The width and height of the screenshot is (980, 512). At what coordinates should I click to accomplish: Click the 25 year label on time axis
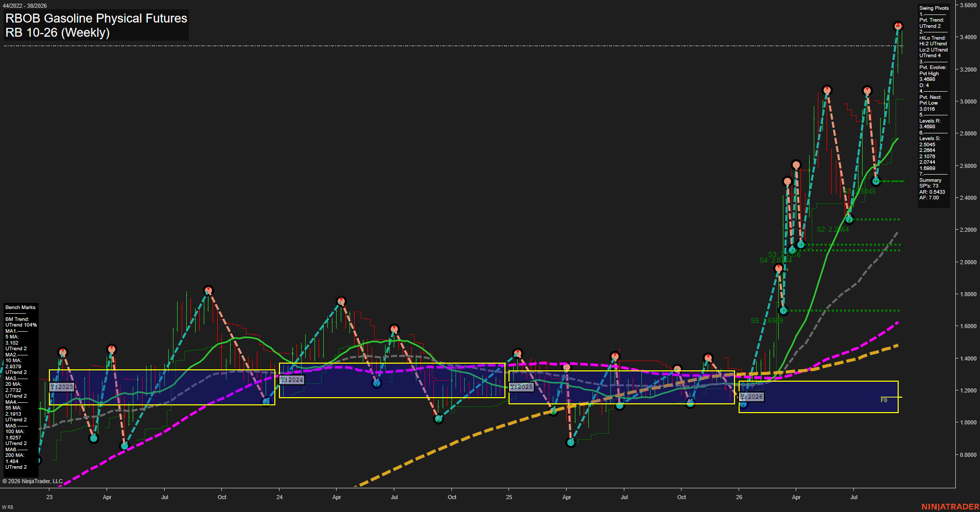[509, 497]
